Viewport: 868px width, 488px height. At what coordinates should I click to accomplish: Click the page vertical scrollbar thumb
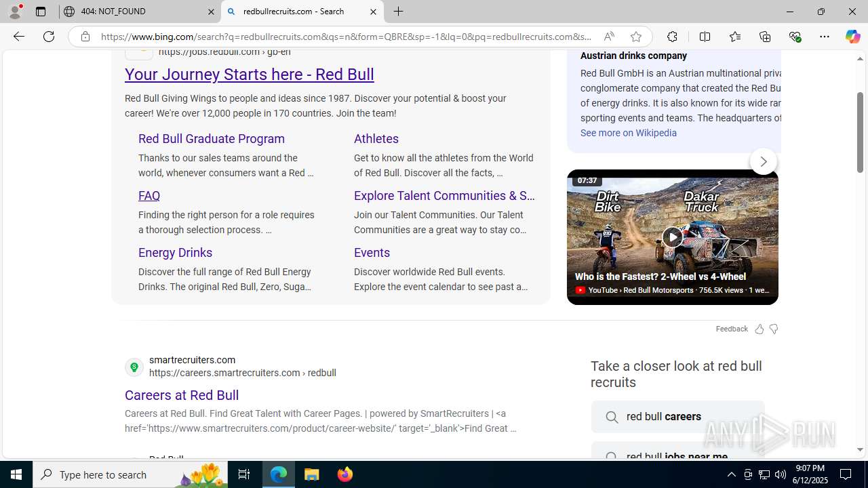860,132
